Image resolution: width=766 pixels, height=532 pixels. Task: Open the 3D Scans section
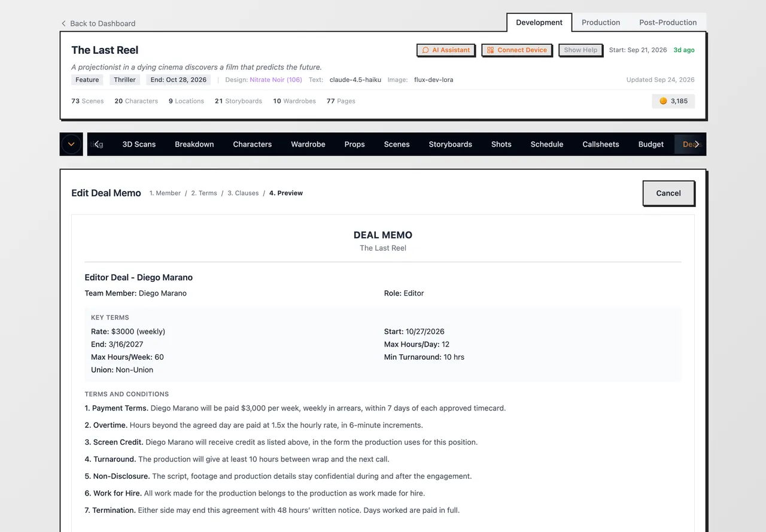(139, 144)
